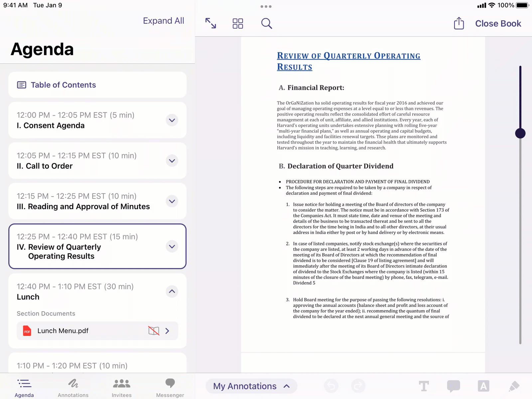This screenshot has width=532, height=399.
Task: Click the Expand All button
Action: click(x=163, y=21)
